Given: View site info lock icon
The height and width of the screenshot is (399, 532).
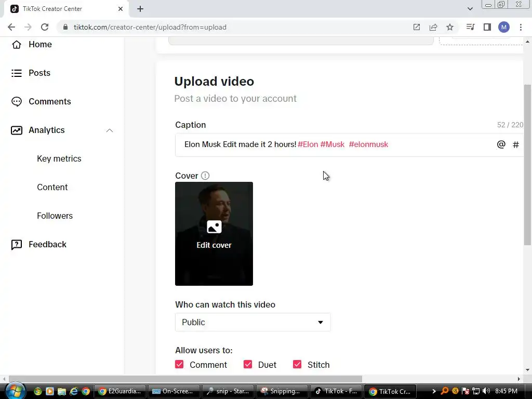Looking at the screenshot, I should click(65, 27).
